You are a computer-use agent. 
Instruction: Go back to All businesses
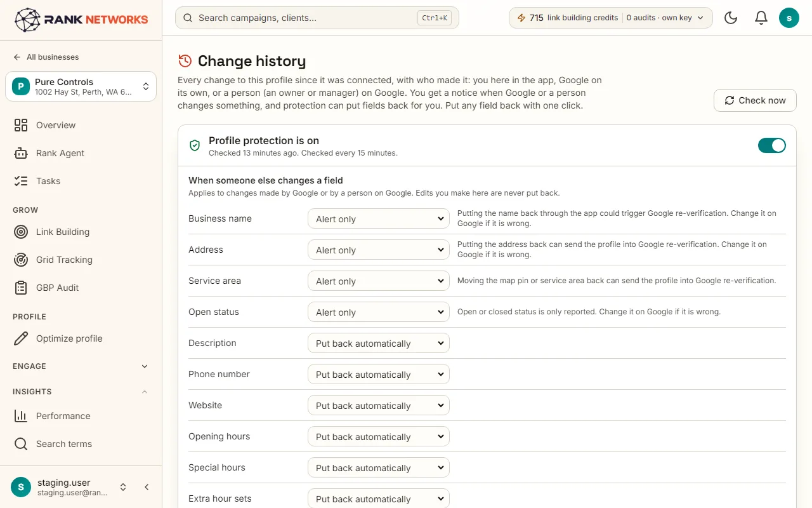click(x=46, y=57)
